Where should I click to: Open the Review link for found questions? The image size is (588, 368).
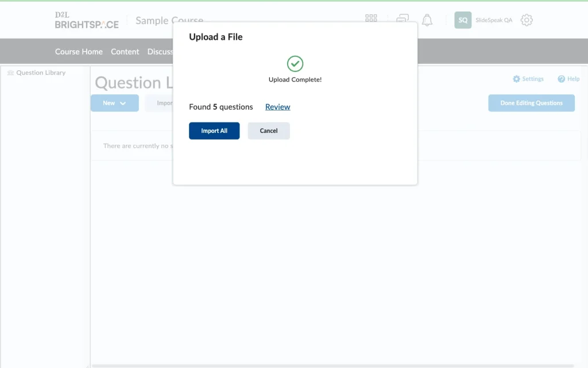tap(277, 106)
